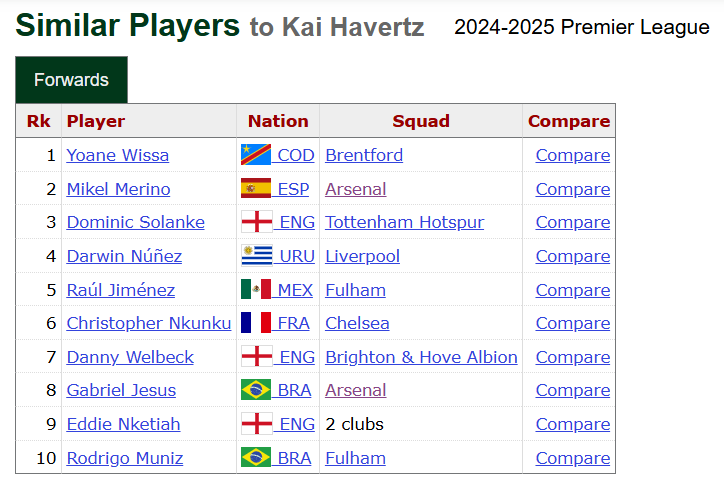
Task: Click the England flag in Eddie Nketiah's row
Action: (x=257, y=424)
